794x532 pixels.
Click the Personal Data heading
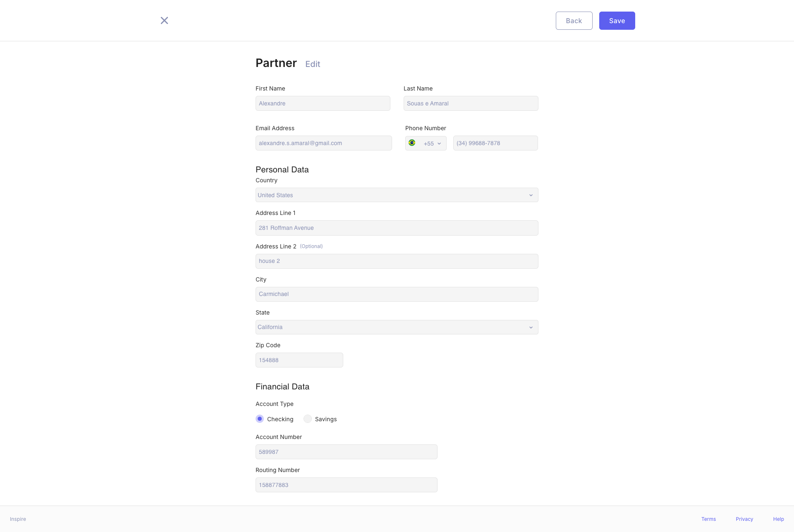pos(282,169)
